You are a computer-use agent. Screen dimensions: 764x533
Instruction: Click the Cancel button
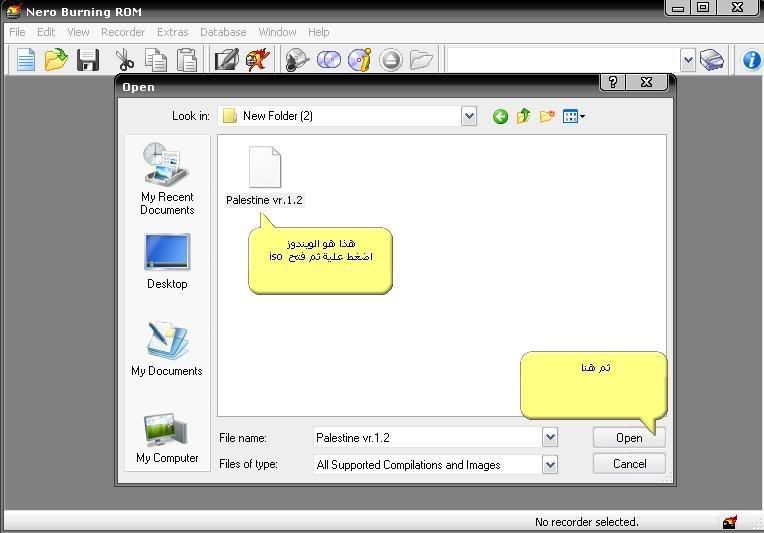629,464
